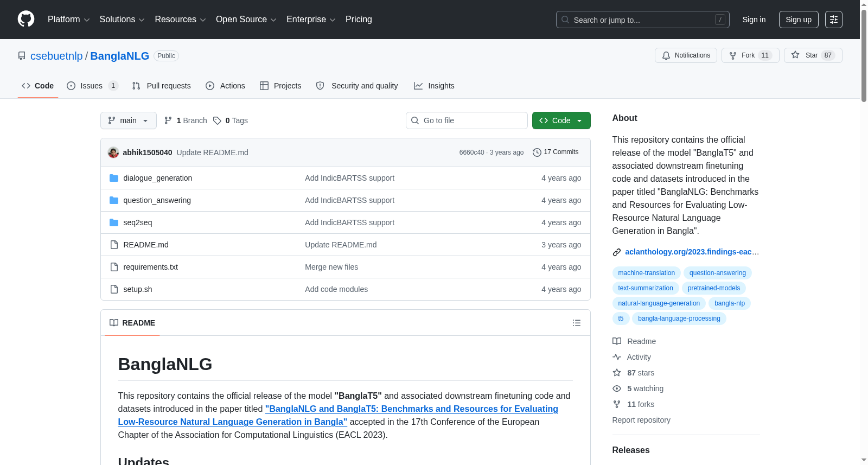Expand the Enterprise dropdown

coord(311,20)
